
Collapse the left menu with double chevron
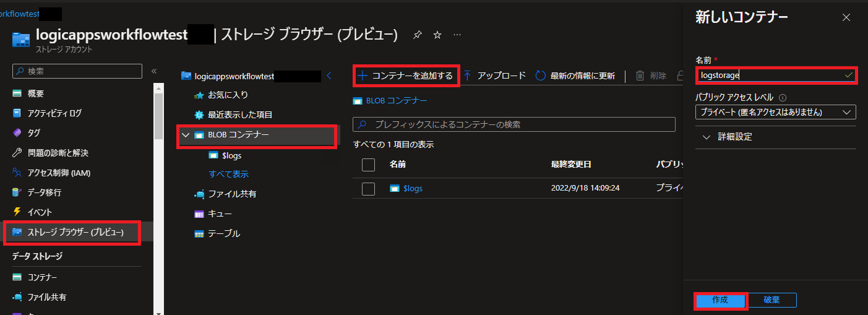coord(154,71)
